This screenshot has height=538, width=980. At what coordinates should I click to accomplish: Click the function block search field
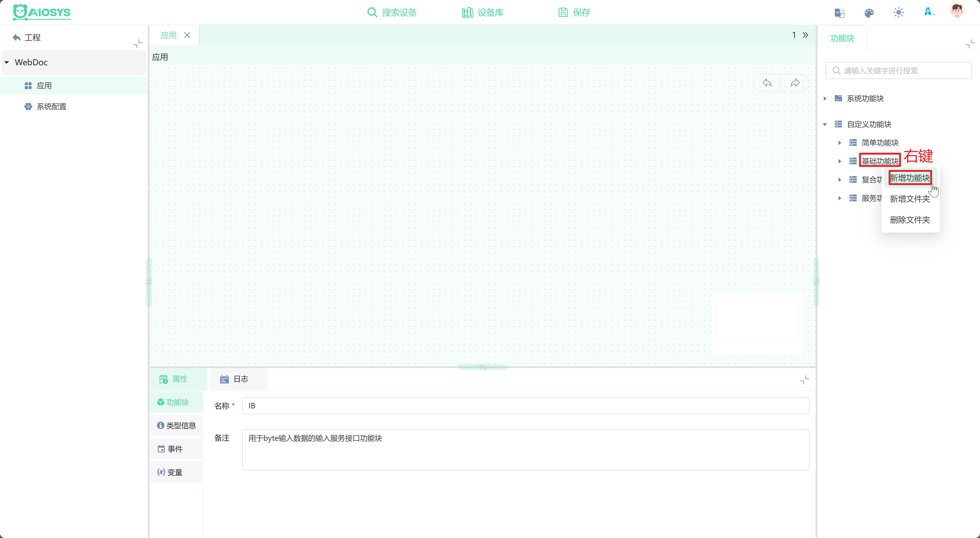point(898,70)
